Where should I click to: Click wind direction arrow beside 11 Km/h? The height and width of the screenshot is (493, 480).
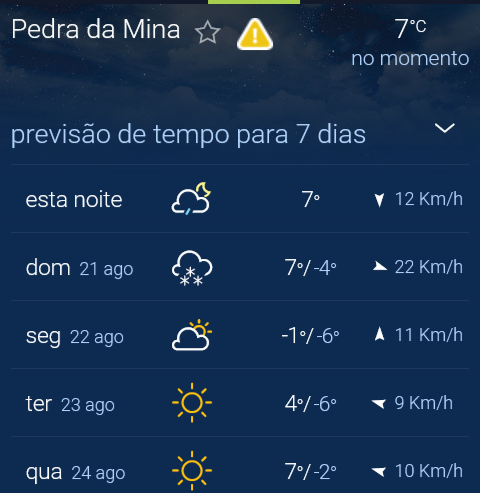click(x=379, y=334)
